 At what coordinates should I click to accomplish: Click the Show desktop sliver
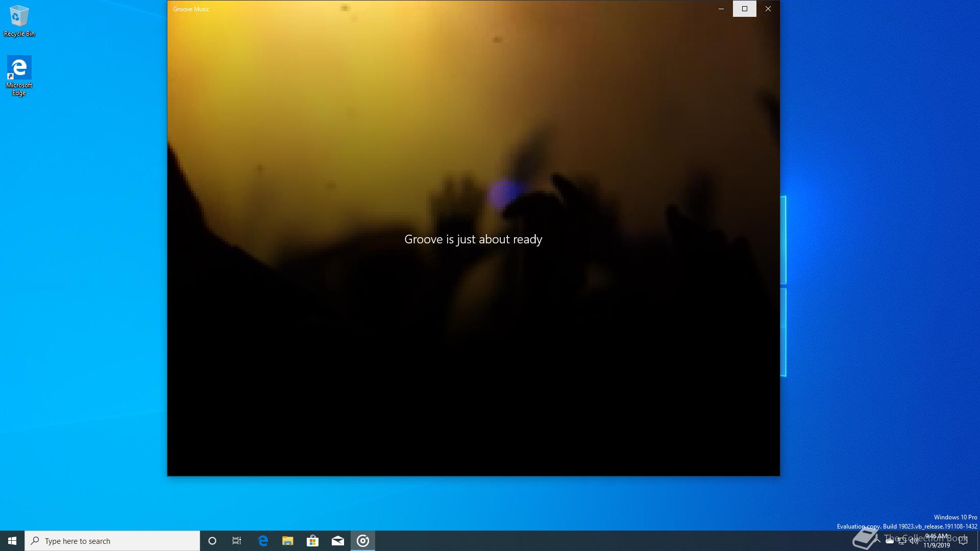click(x=978, y=541)
